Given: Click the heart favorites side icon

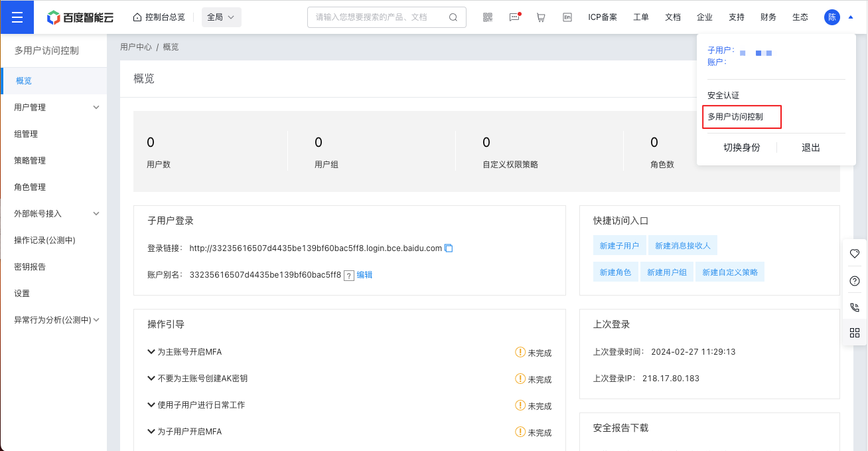Looking at the screenshot, I should (855, 254).
